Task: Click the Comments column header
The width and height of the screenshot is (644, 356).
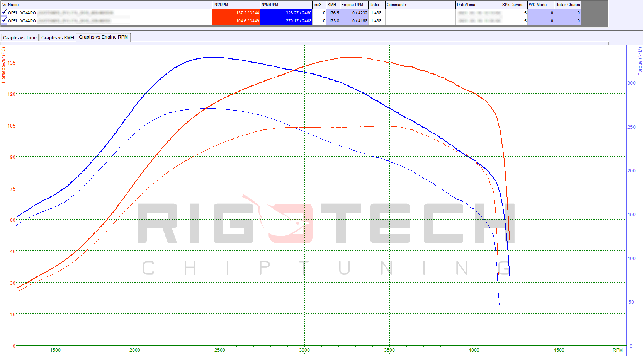Action: coord(420,5)
